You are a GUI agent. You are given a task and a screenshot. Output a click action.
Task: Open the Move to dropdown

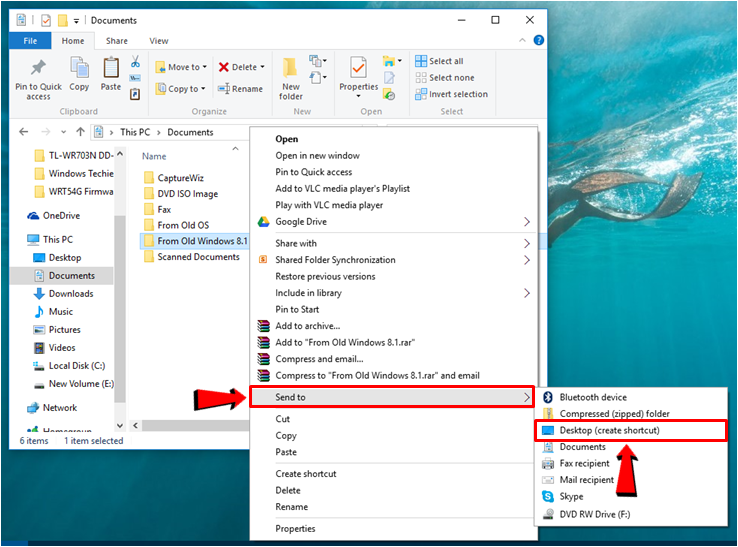pyautogui.click(x=183, y=67)
